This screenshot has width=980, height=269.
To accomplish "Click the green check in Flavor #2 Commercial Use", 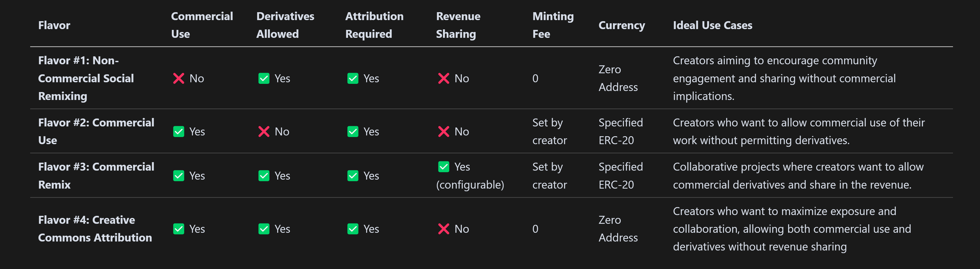I will coord(178,131).
